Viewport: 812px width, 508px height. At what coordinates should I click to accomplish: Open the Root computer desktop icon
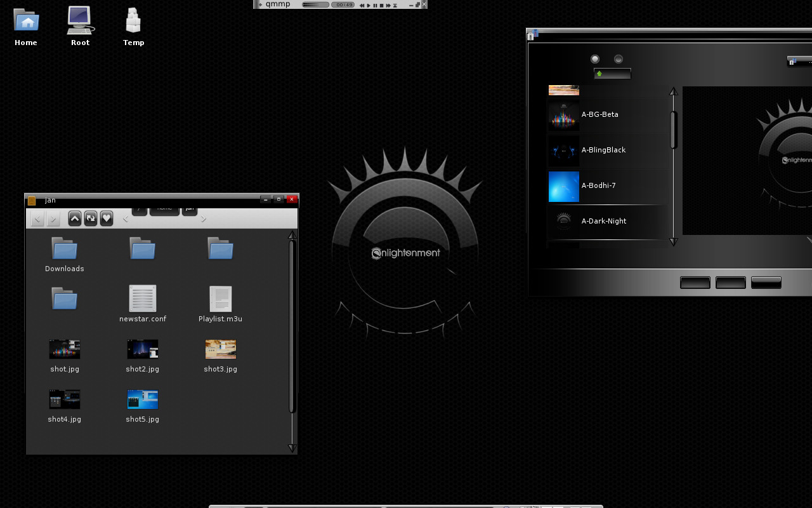point(80,21)
